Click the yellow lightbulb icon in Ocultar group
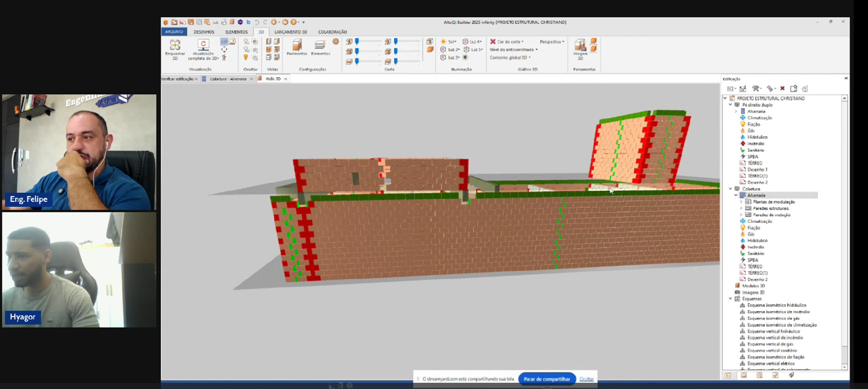868x389 pixels. 246,58
